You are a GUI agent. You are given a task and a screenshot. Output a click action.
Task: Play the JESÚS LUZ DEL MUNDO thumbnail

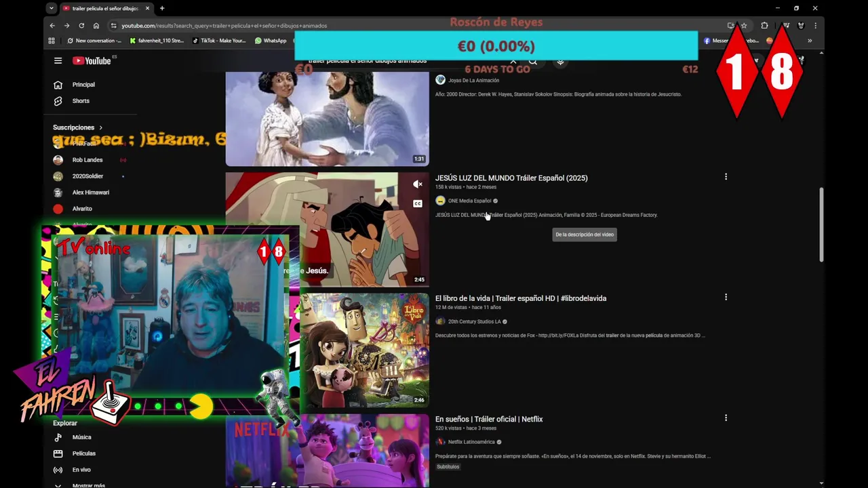pyautogui.click(x=327, y=229)
